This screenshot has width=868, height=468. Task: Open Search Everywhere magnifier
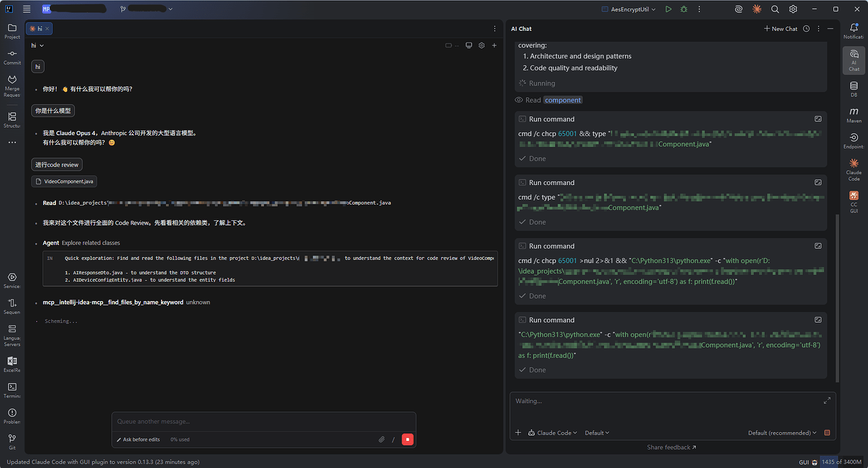coord(775,9)
